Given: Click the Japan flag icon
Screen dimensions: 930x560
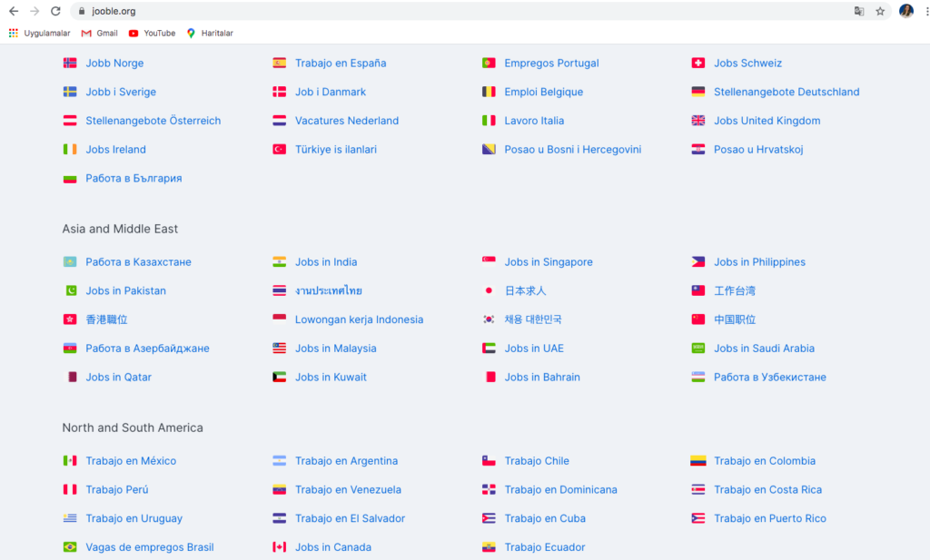Looking at the screenshot, I should click(489, 291).
